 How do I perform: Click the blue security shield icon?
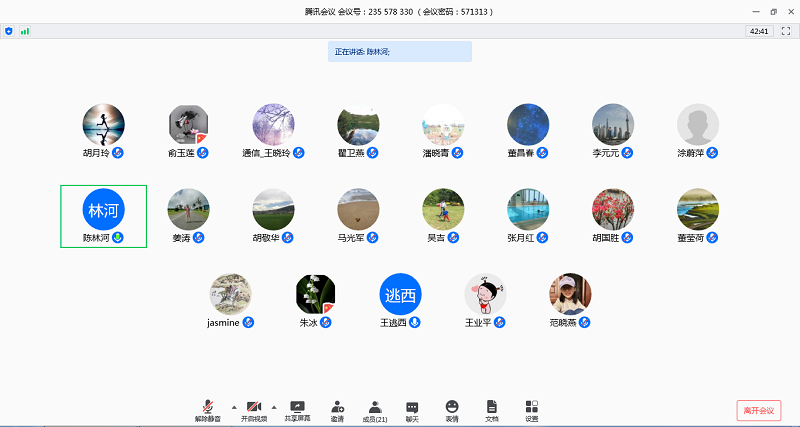pyautogui.click(x=9, y=31)
